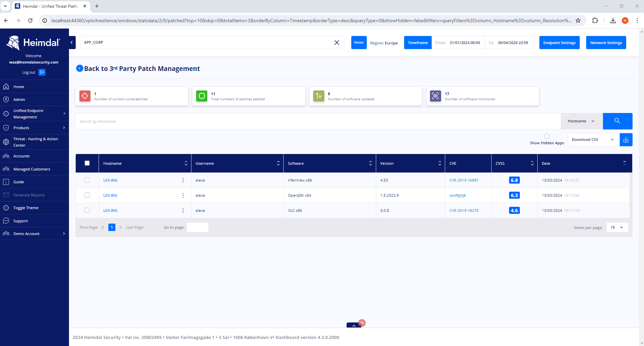
Task: Bookmark this page star icon
Action: pos(578,21)
